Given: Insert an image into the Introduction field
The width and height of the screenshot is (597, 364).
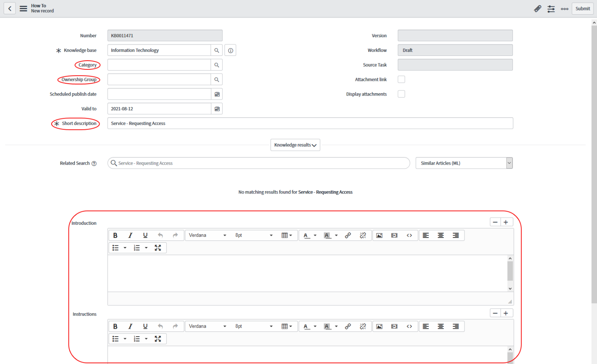Looking at the screenshot, I should tap(379, 235).
